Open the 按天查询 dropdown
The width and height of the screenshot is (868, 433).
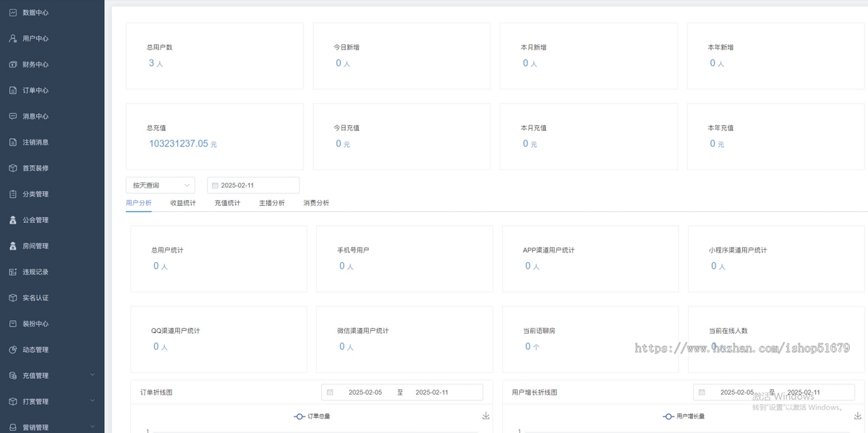160,185
